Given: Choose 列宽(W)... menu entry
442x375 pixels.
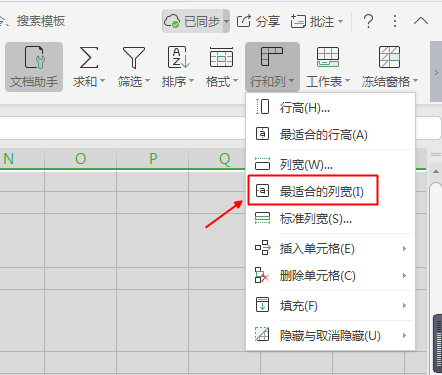Looking at the screenshot, I should coord(330,164).
